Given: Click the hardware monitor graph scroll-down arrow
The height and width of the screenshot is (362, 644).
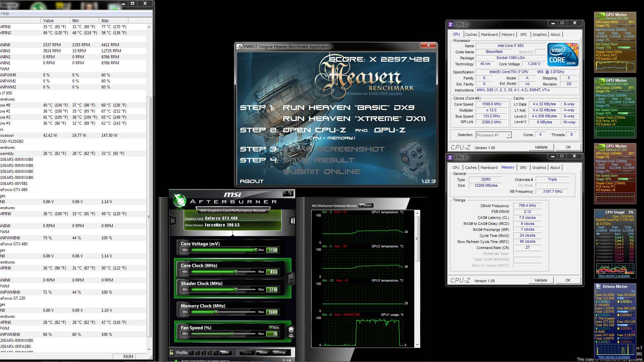Looking at the screenshot, I should coord(417,345).
